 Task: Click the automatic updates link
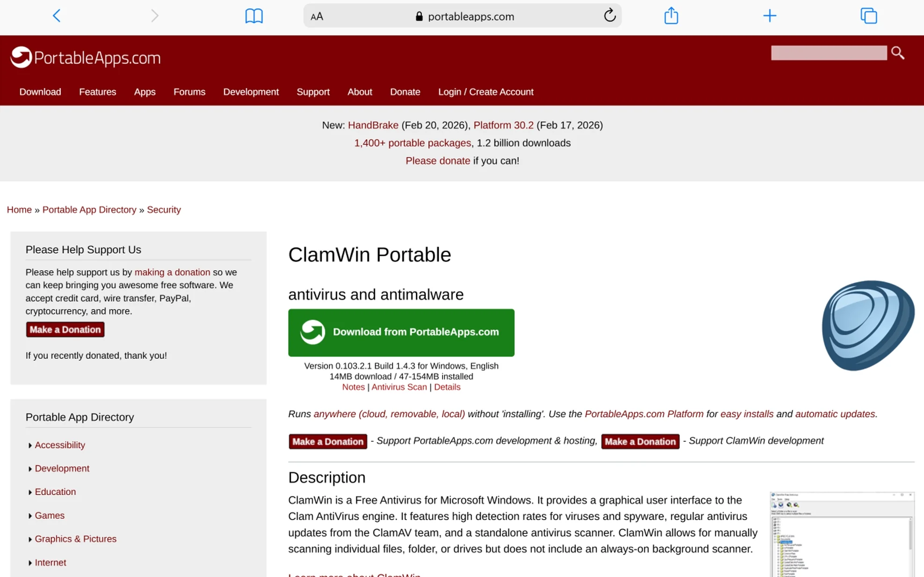click(x=835, y=414)
